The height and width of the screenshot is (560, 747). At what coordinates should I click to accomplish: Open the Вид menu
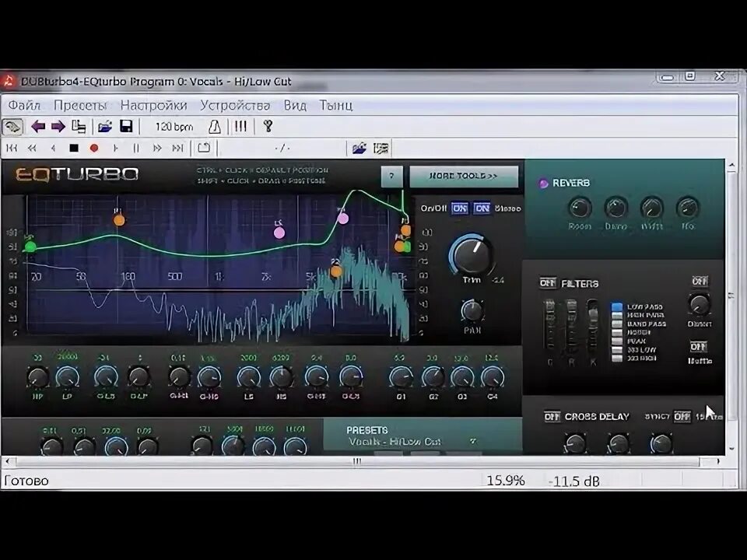[295, 105]
